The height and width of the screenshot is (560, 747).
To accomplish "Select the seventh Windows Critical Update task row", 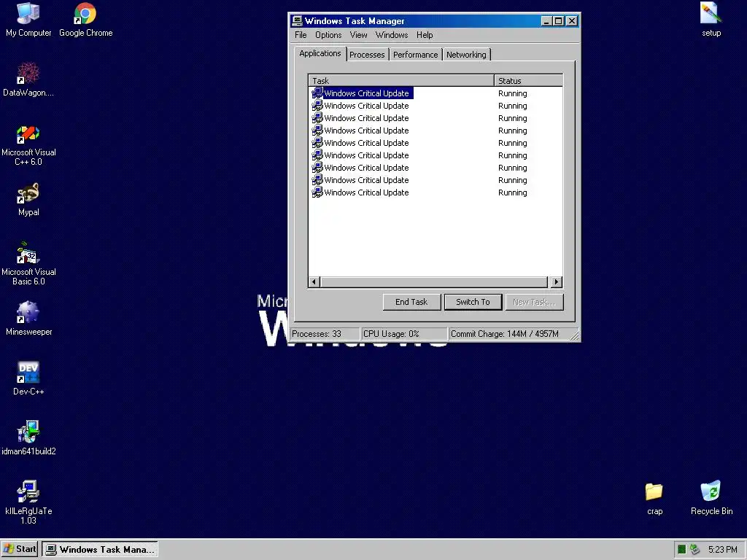I will point(436,168).
